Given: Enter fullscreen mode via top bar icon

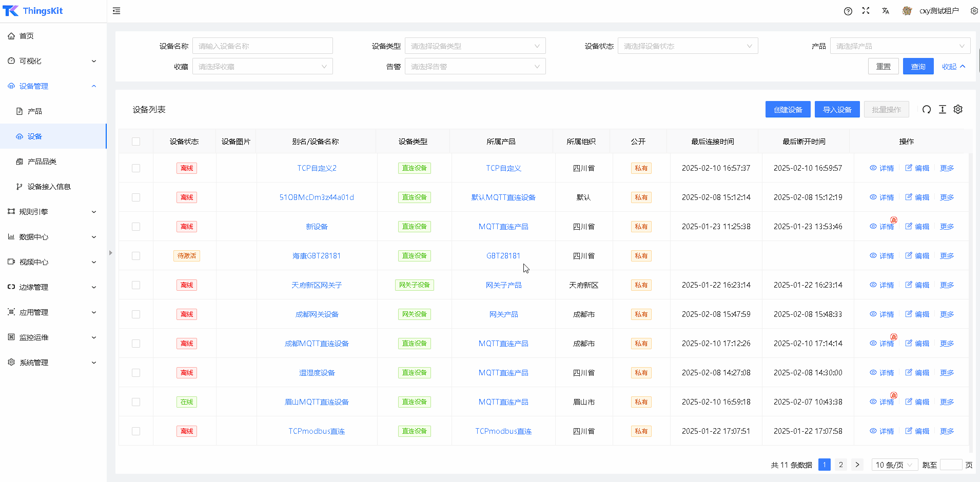Looking at the screenshot, I should tap(866, 11).
